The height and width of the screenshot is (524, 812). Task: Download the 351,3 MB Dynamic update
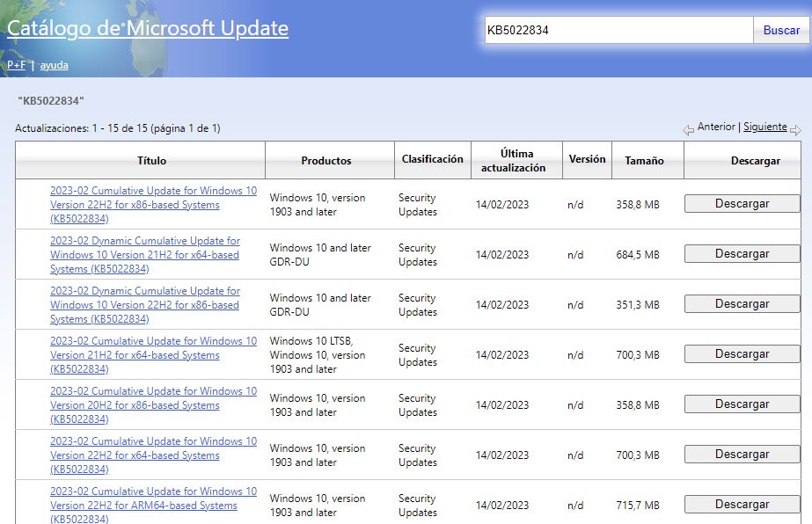tap(743, 304)
